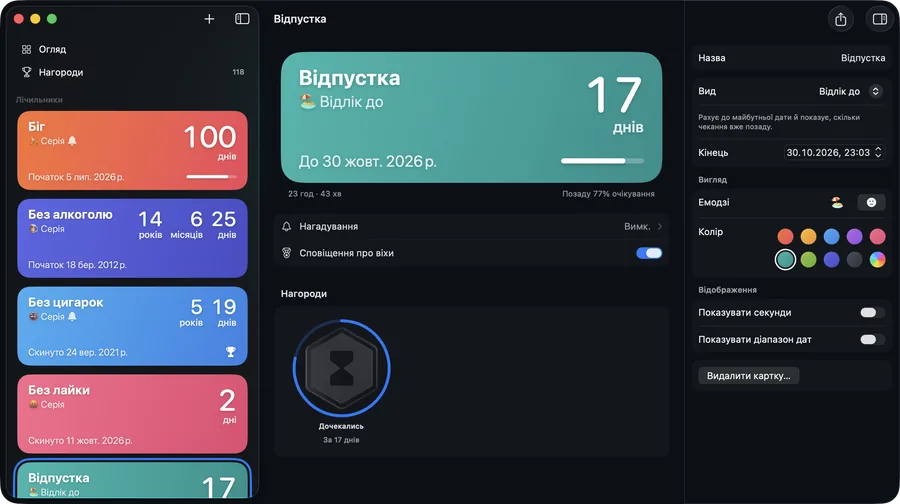Click the bell icon on Біг card

[72, 141]
